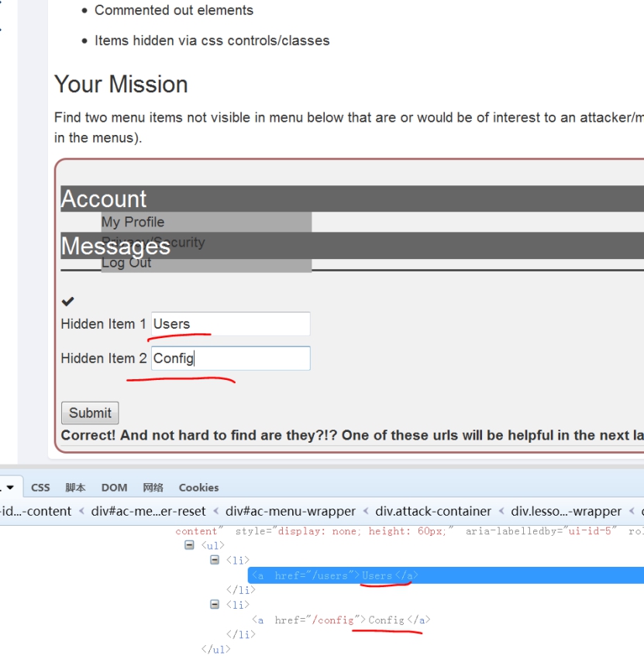Click the Hidden Item 2 input field
The width and height of the screenshot is (644, 656).
pyautogui.click(x=231, y=358)
